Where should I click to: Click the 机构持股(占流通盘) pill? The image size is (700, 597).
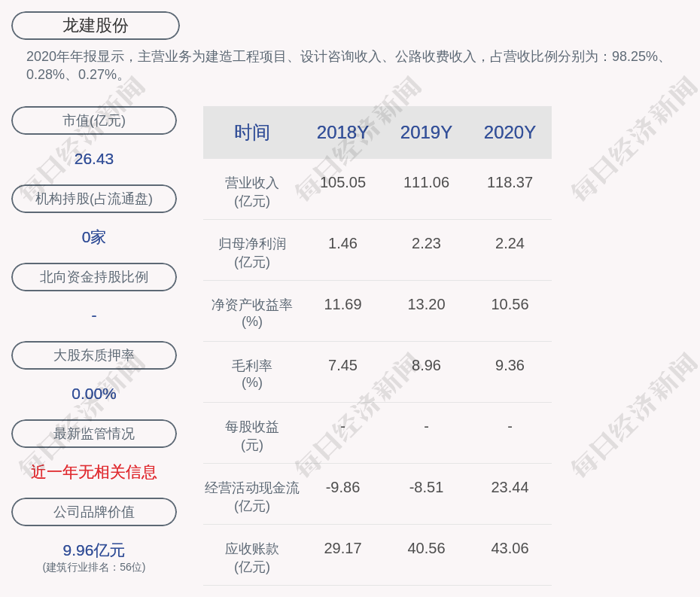94,199
